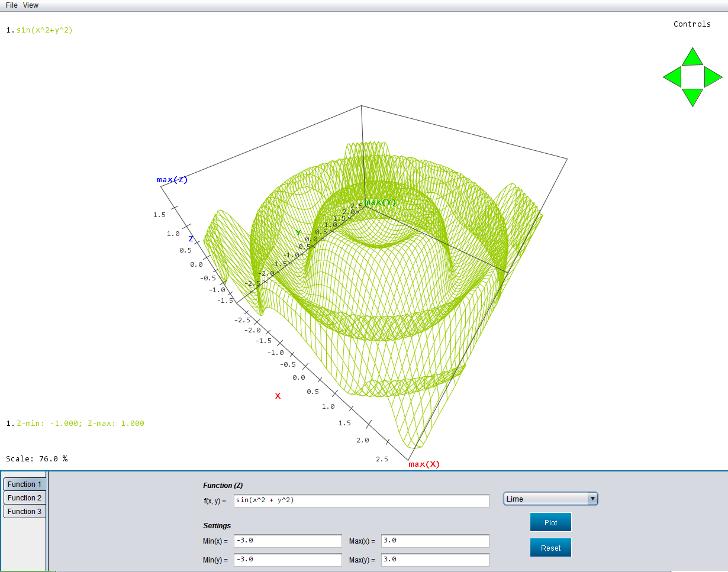Open the View menu

(31, 5)
